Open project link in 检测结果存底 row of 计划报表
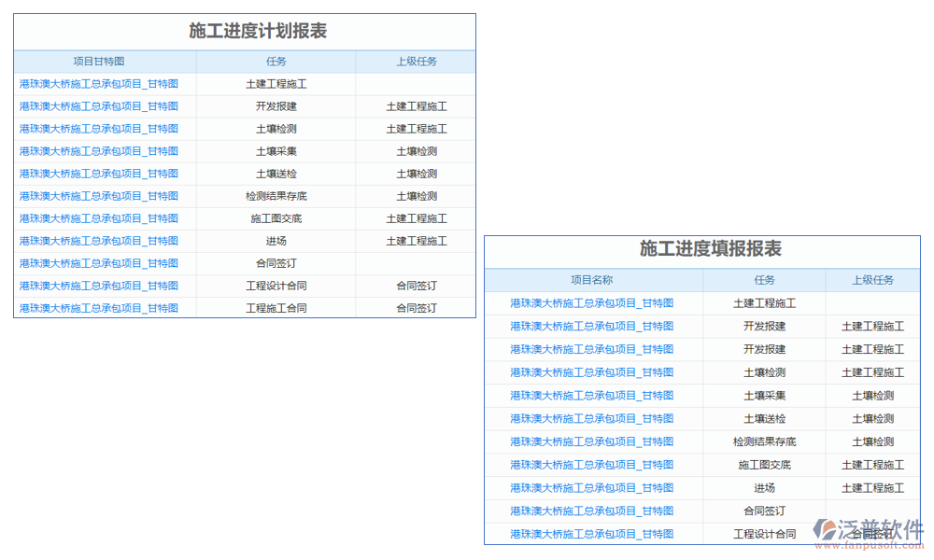The image size is (934, 560). click(99, 196)
